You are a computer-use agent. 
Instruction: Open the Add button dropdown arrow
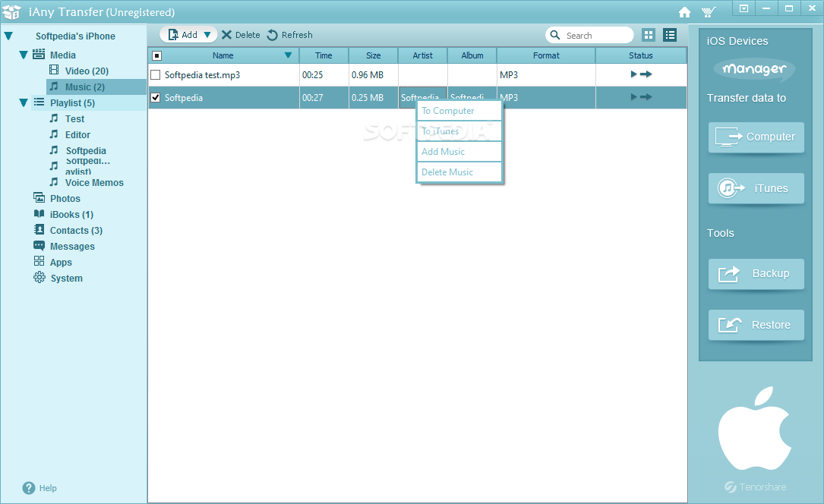click(x=207, y=35)
